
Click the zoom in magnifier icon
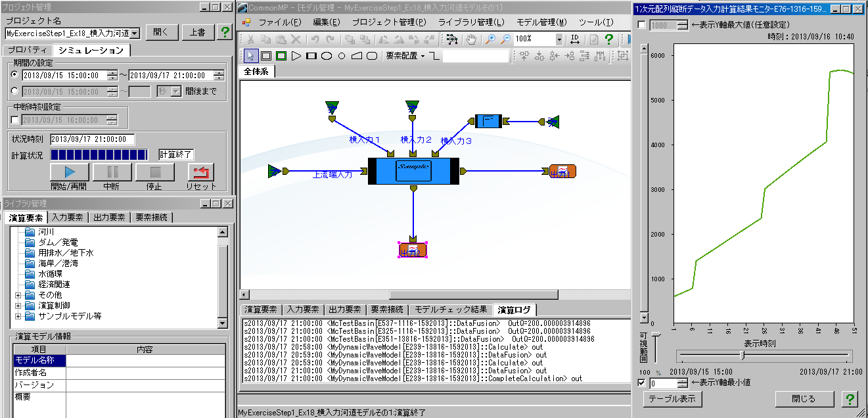point(490,39)
